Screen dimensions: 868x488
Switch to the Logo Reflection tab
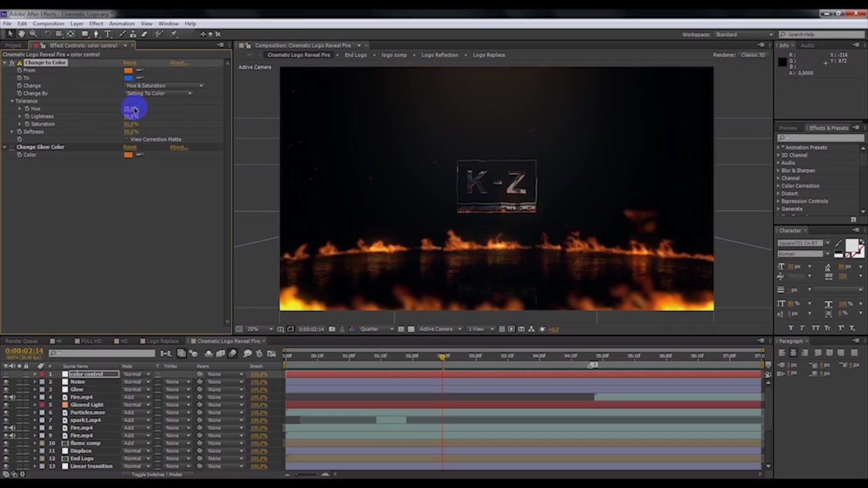[x=439, y=55]
